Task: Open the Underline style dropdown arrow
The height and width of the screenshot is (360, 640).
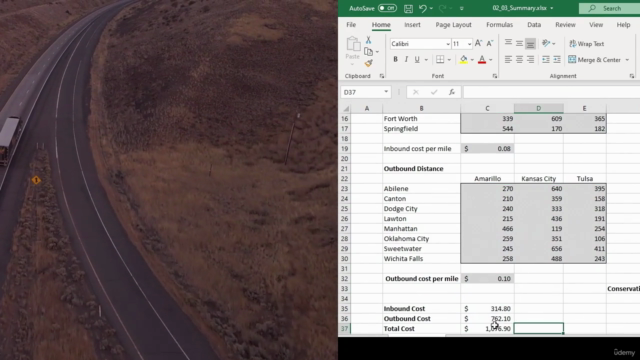Action: point(426,60)
